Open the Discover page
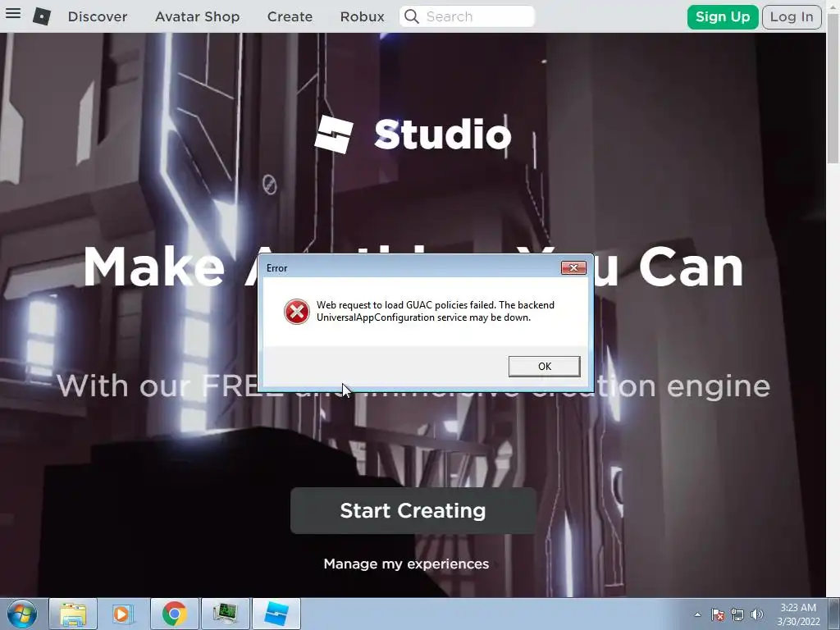The width and height of the screenshot is (840, 630). point(98,16)
